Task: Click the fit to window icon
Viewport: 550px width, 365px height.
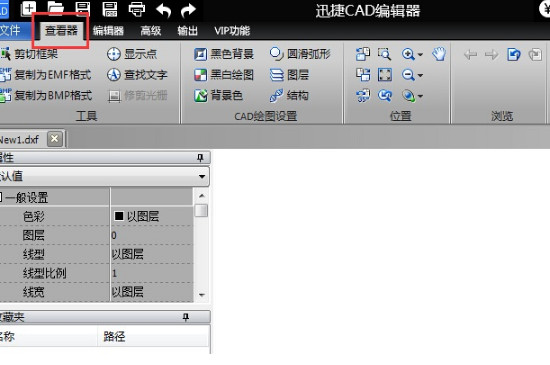Action: (x=385, y=75)
